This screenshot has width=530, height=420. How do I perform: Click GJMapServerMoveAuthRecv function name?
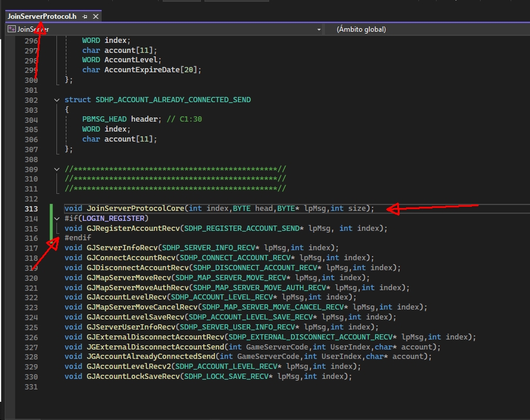coord(137,288)
